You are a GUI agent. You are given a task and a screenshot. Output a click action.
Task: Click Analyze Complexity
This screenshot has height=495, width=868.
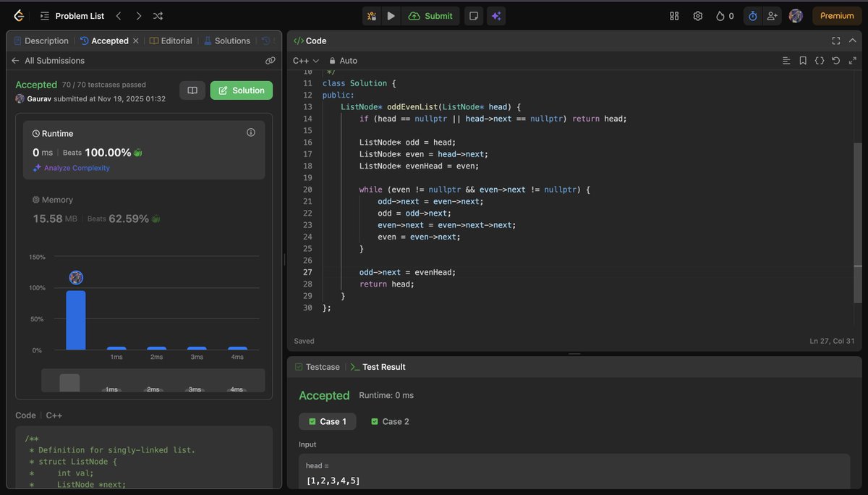[x=71, y=168]
